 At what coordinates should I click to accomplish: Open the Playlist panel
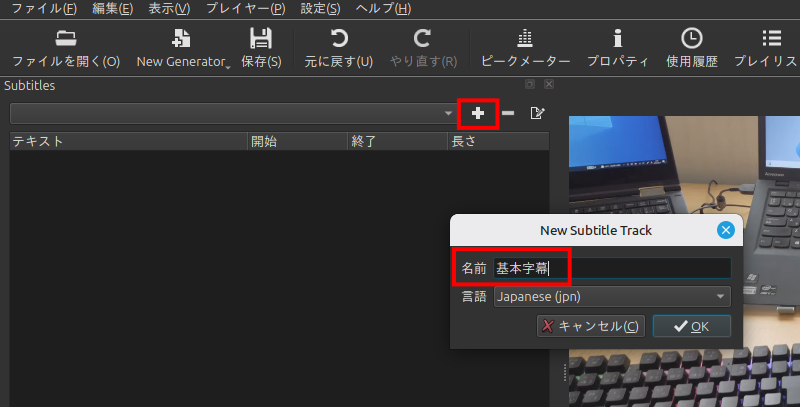click(770, 40)
